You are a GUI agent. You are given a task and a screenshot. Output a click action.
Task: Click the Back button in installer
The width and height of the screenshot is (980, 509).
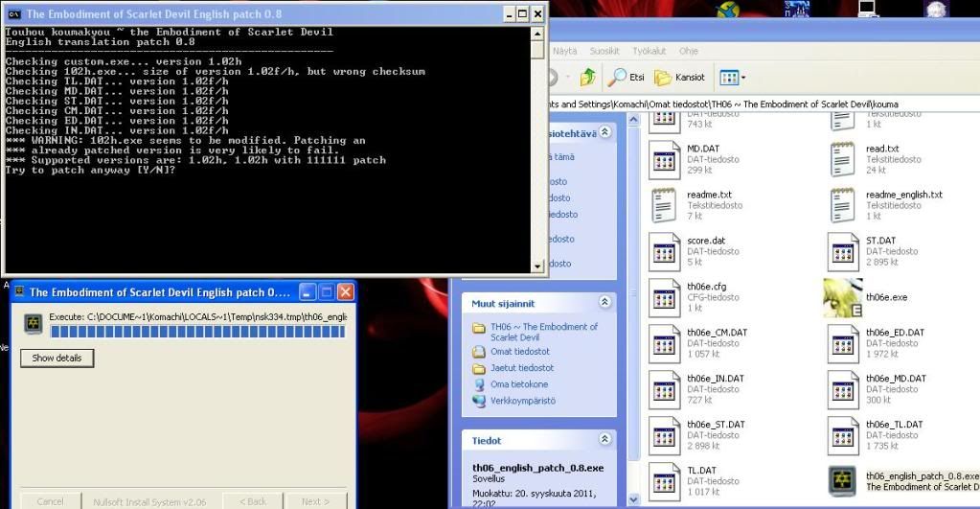click(253, 501)
